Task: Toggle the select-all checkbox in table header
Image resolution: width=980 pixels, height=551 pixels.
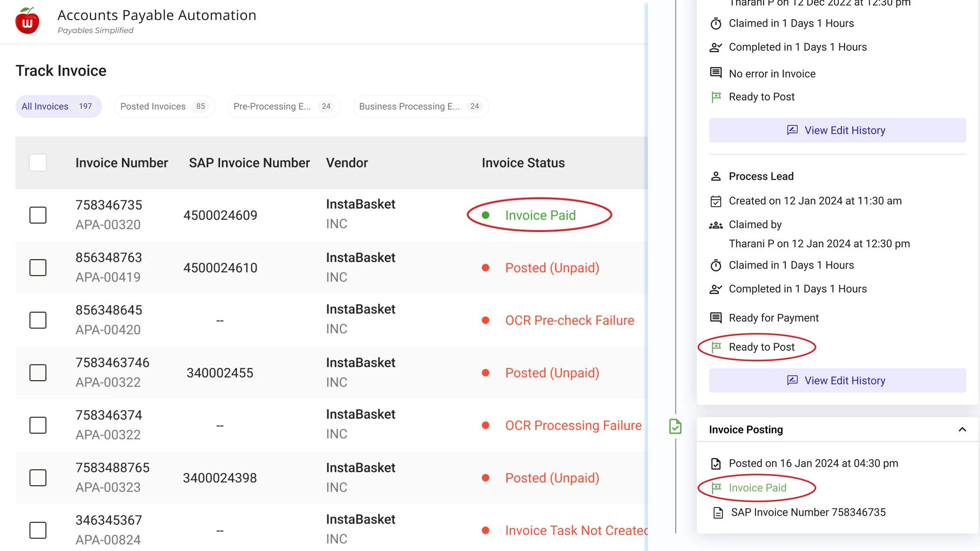Action: pyautogui.click(x=38, y=163)
